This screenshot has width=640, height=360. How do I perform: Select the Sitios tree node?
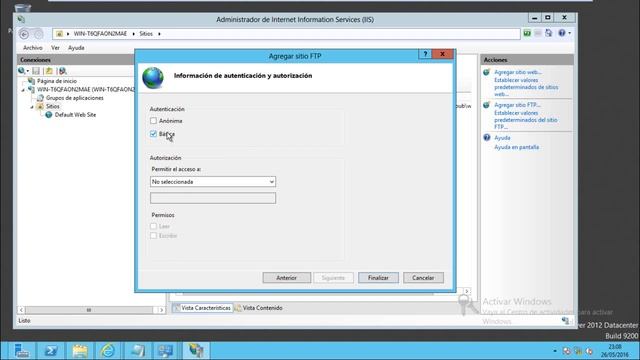click(53, 106)
